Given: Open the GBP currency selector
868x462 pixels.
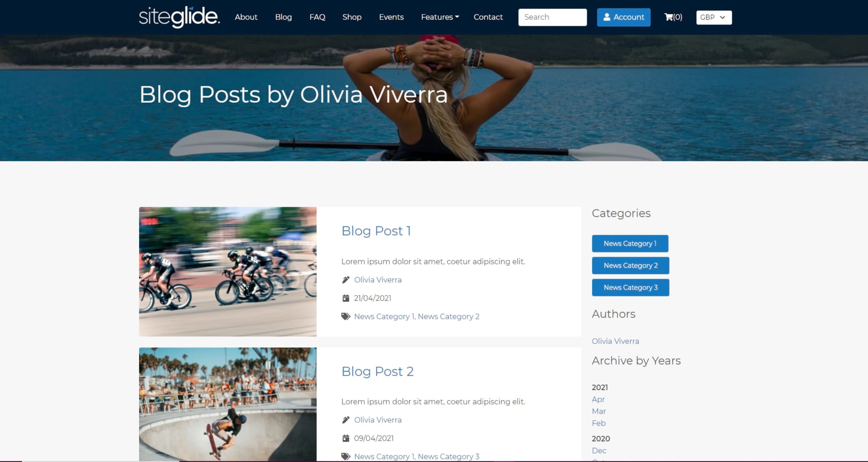Looking at the screenshot, I should tap(714, 17).
